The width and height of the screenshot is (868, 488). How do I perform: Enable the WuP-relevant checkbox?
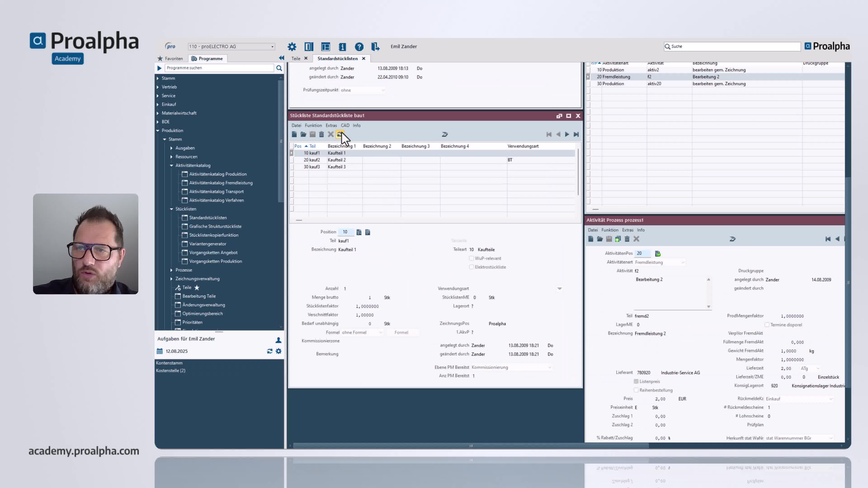point(471,258)
